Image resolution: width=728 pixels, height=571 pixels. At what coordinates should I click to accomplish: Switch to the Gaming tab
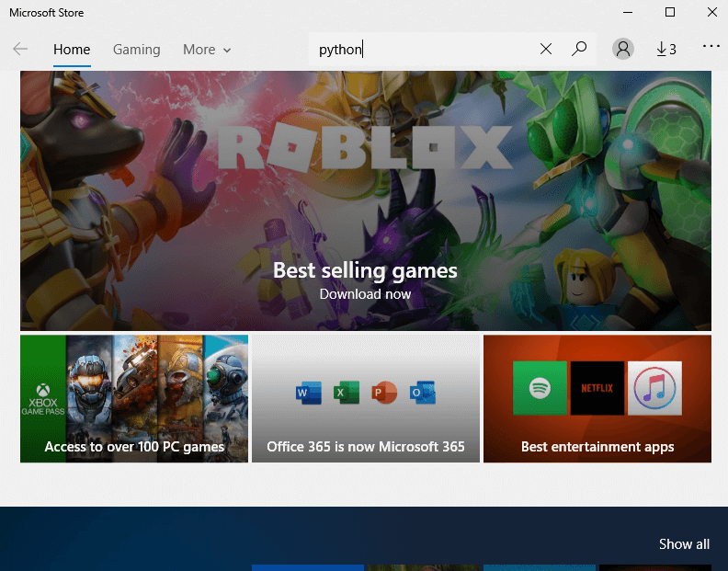(136, 50)
